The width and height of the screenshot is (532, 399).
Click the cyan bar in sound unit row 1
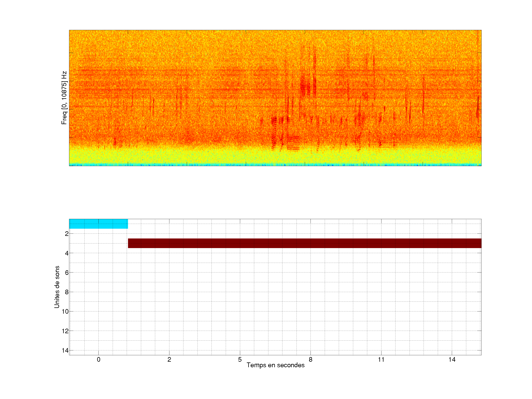[98, 224]
